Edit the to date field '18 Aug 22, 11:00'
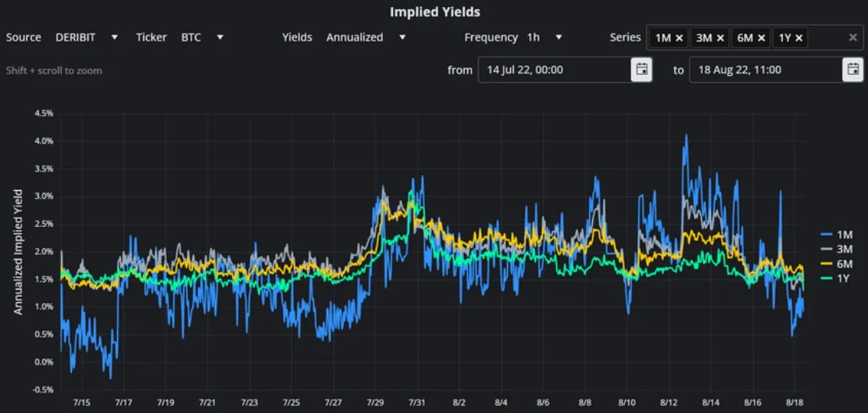The image size is (868, 413). click(766, 70)
